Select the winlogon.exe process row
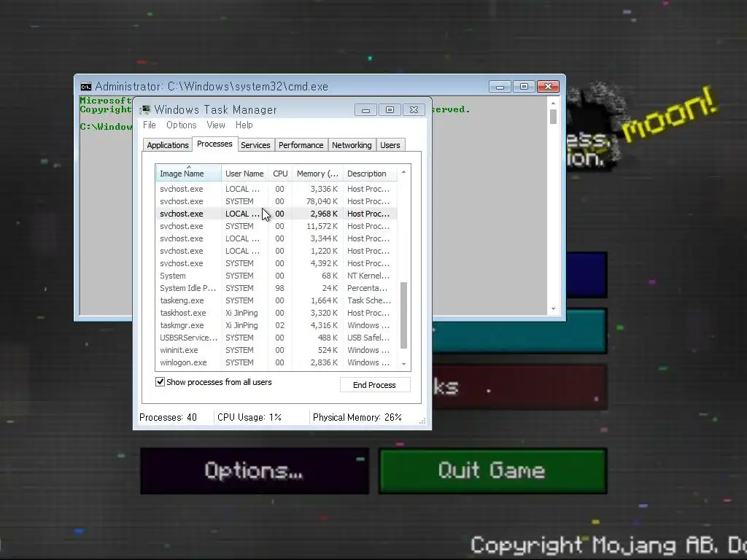The image size is (747, 560). point(276,362)
